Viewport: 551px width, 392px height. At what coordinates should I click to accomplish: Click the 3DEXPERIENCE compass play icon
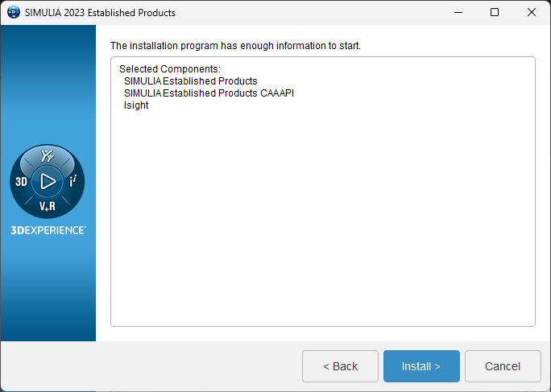tap(48, 182)
